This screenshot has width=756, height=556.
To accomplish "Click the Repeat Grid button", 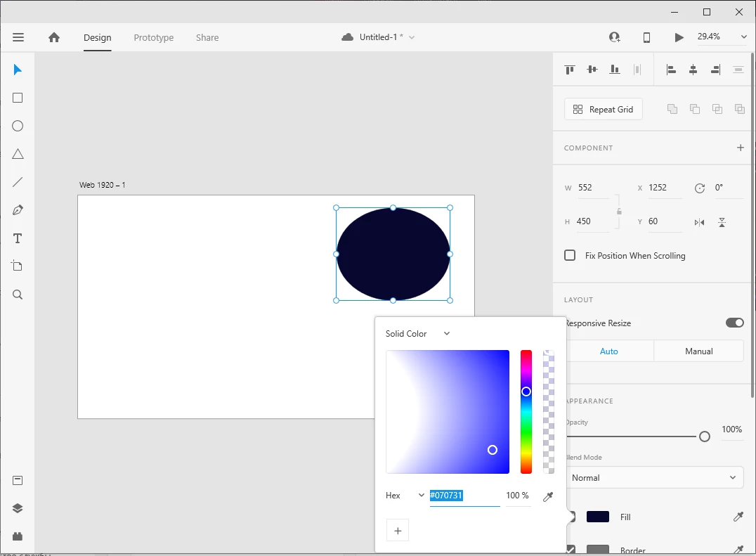I will click(603, 110).
